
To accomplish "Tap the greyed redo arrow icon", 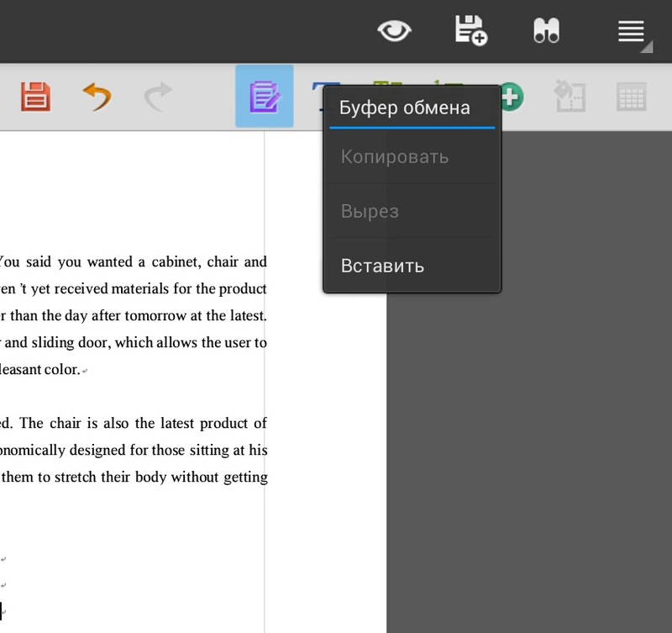I will tap(158, 97).
